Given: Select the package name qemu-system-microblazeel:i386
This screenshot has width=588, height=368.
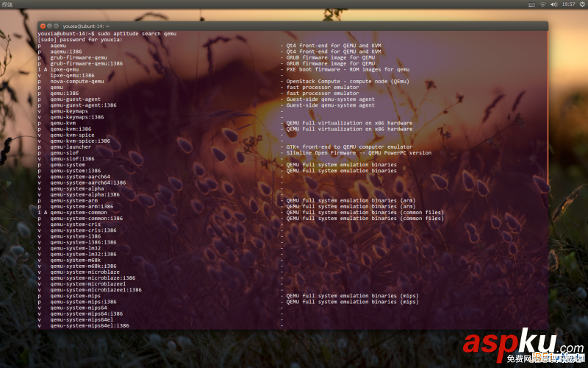Looking at the screenshot, I should coord(96,290).
